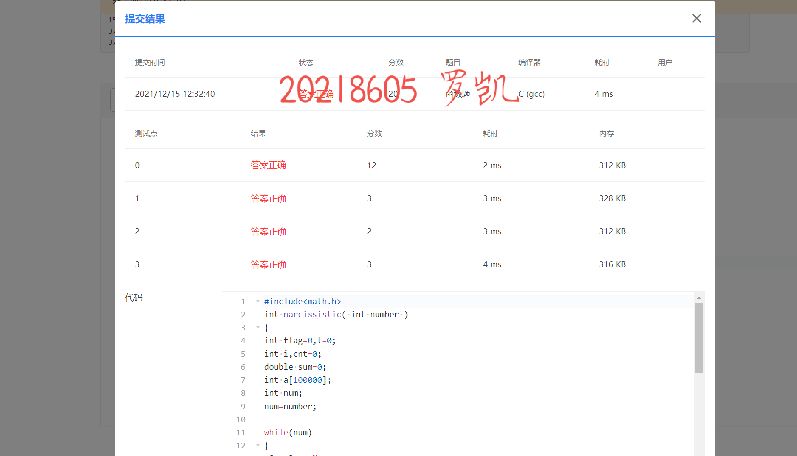Click code line int a[100000];
The height and width of the screenshot is (456, 797).
pos(297,380)
